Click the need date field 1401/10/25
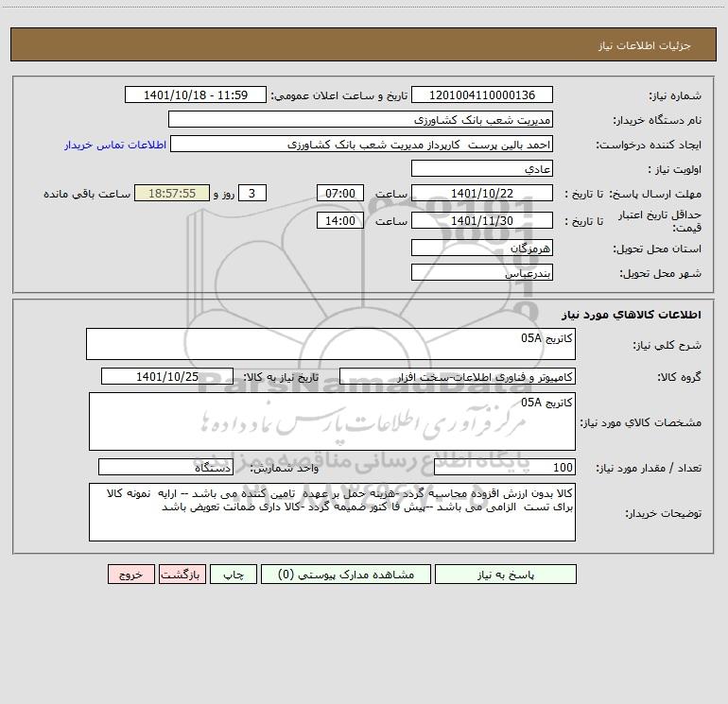 pos(167,376)
